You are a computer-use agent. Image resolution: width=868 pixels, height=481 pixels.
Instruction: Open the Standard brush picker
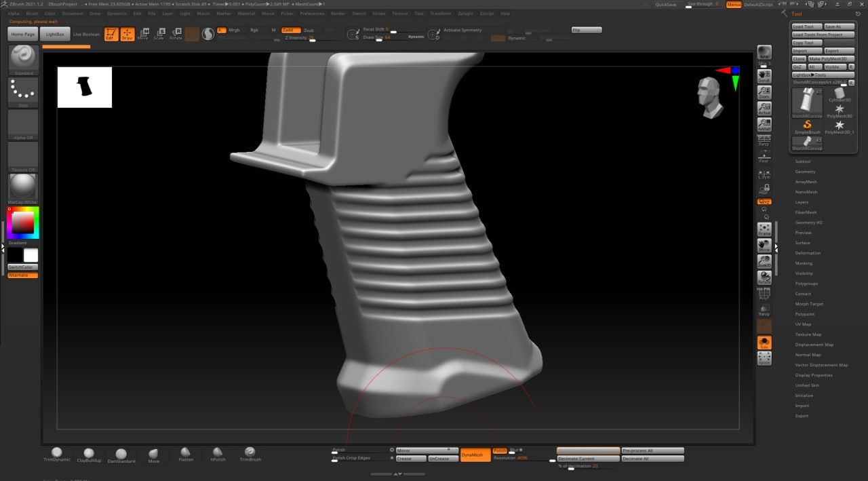[x=23, y=60]
